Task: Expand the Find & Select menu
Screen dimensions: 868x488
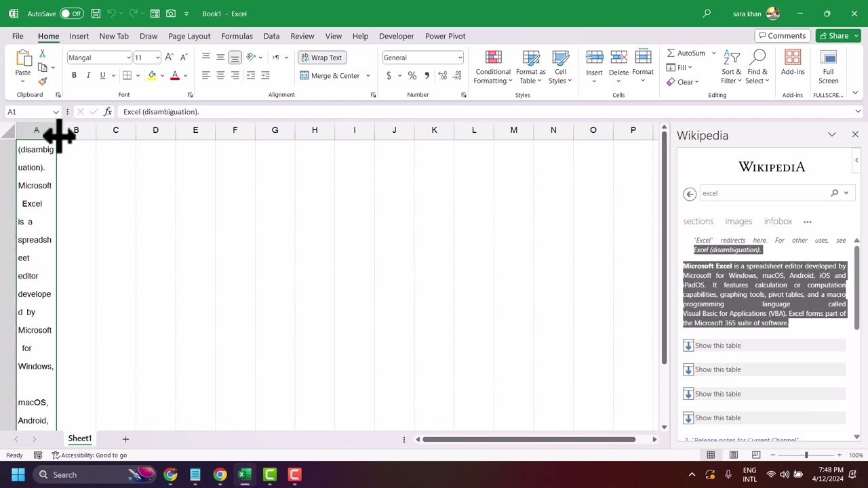Action: pyautogui.click(x=757, y=66)
